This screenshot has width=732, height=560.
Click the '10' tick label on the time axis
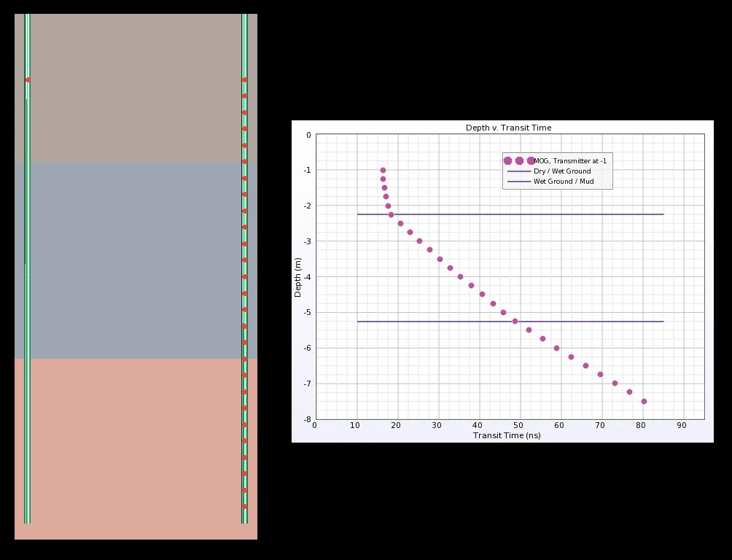(x=355, y=426)
